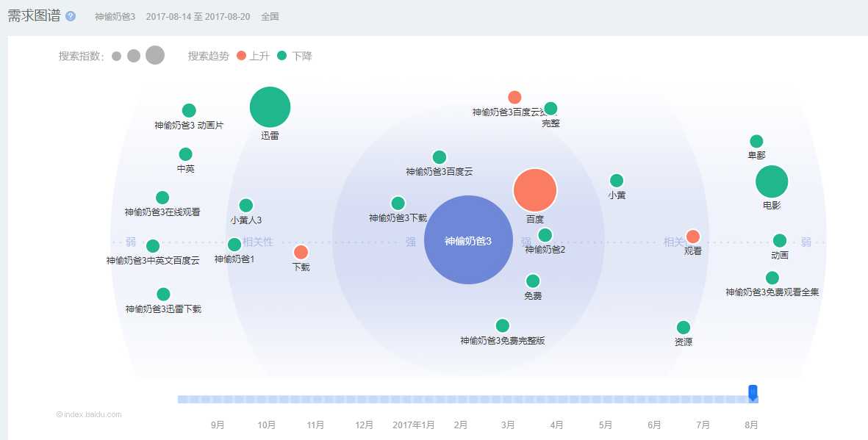The height and width of the screenshot is (440, 868).
Task: Click the 中英 keyword bubble
Action: point(185,154)
